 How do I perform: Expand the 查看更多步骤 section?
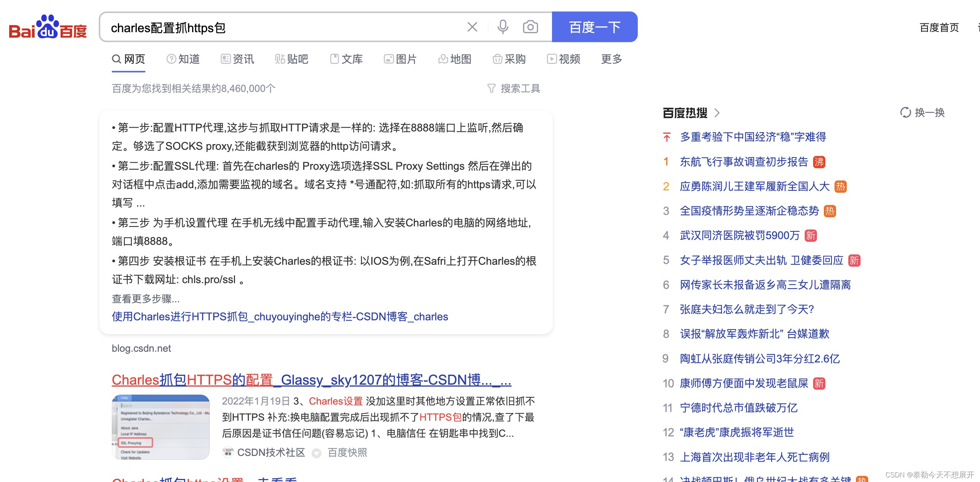[145, 299]
